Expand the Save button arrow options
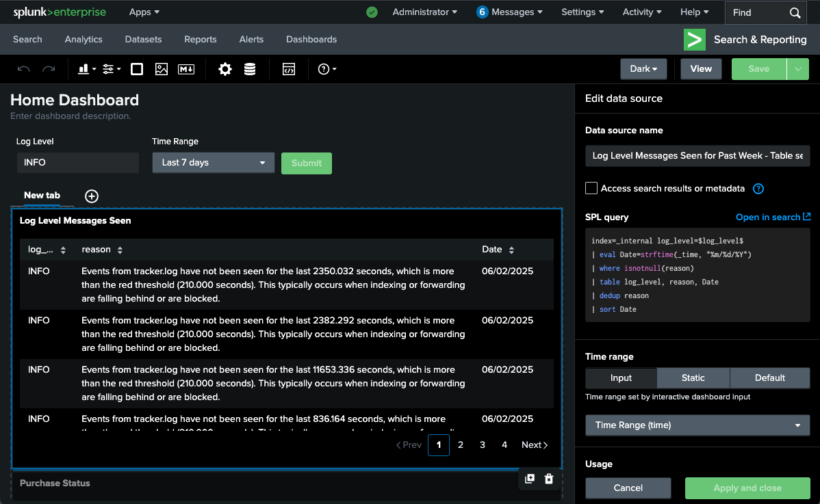 [798, 69]
